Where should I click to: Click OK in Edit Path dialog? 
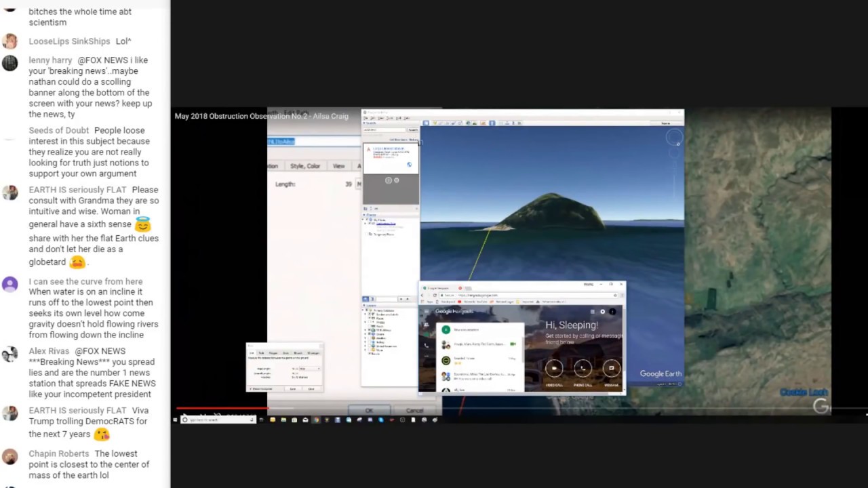point(369,411)
